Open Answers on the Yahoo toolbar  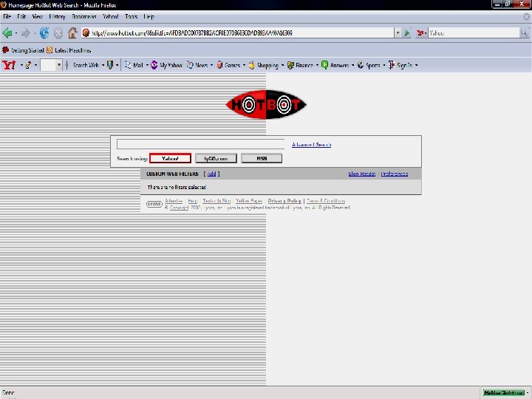click(335, 65)
